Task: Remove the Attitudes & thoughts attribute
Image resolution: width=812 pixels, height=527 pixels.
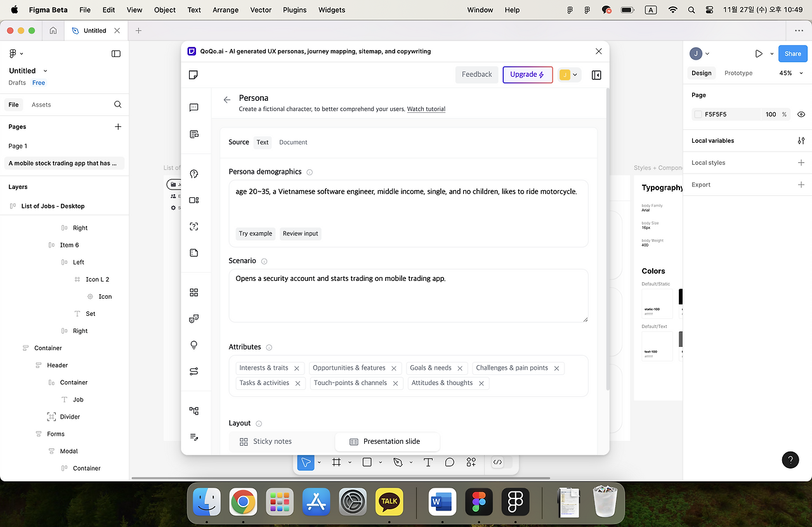Action: point(481,384)
